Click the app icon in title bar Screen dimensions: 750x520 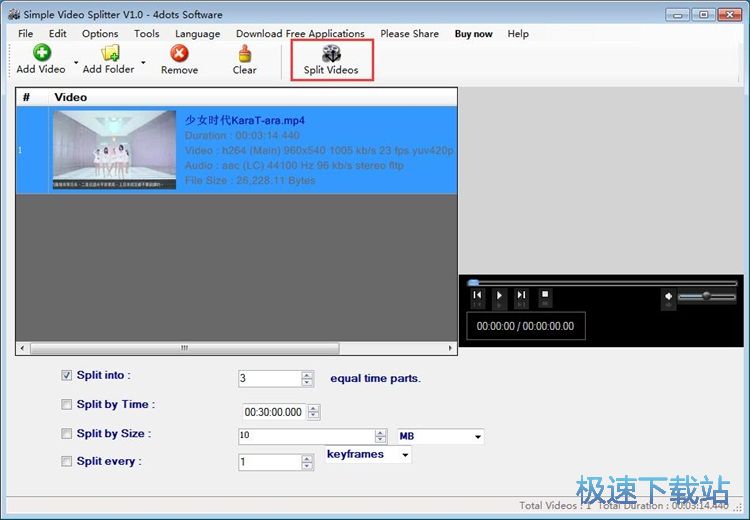pyautogui.click(x=14, y=14)
